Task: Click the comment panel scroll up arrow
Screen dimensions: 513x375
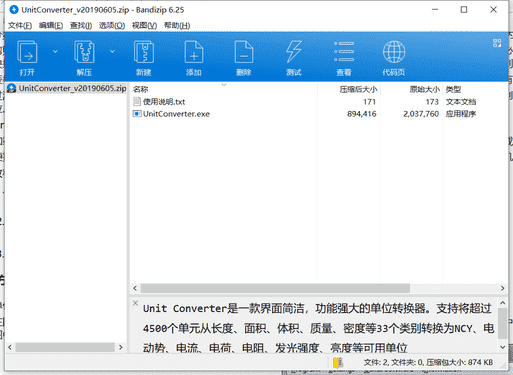Action: (x=503, y=303)
